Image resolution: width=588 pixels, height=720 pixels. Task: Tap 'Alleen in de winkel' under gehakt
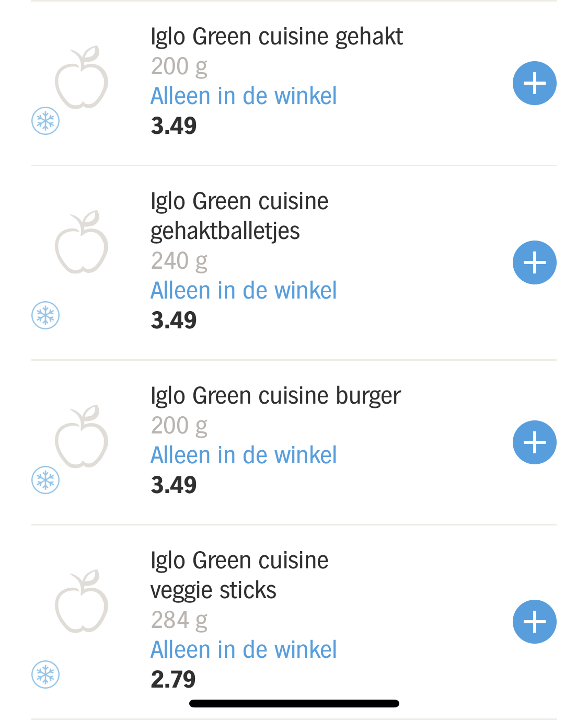tap(244, 96)
